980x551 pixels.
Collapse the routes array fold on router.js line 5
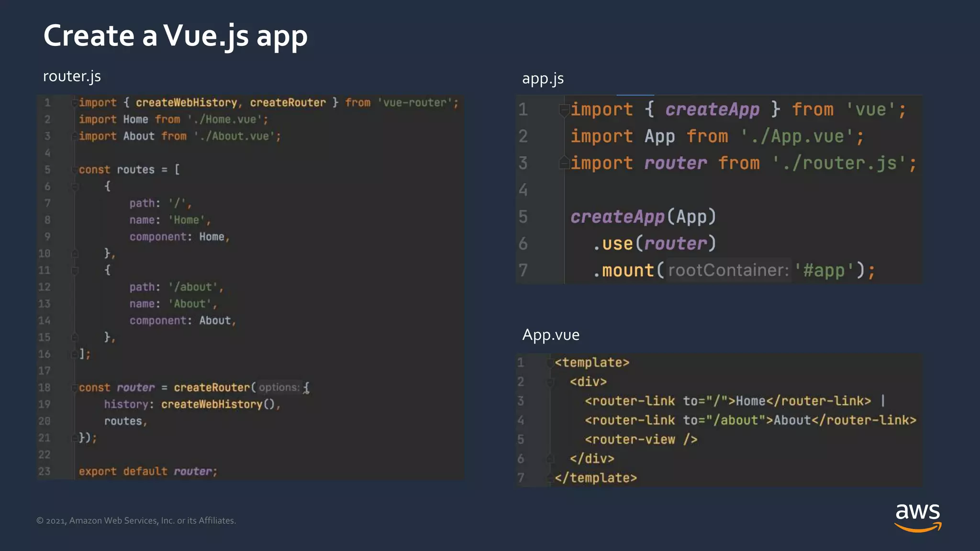[75, 170]
